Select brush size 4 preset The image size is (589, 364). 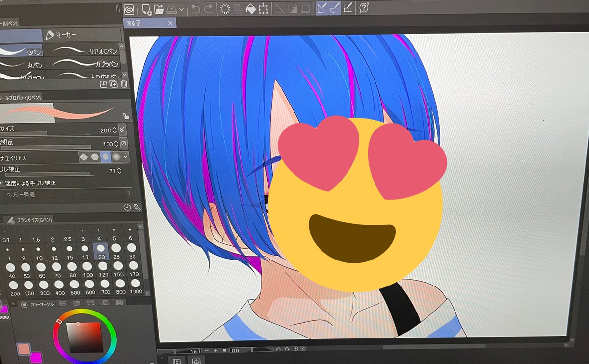(x=99, y=234)
